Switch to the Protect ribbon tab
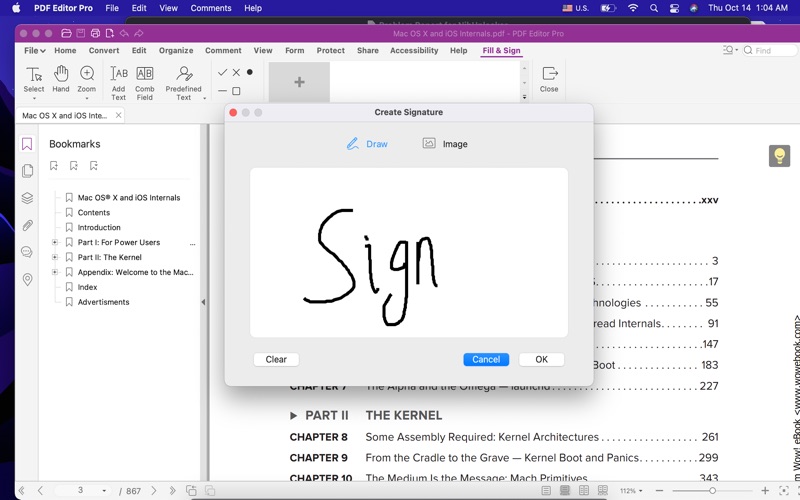This screenshot has width=800, height=500. (331, 51)
